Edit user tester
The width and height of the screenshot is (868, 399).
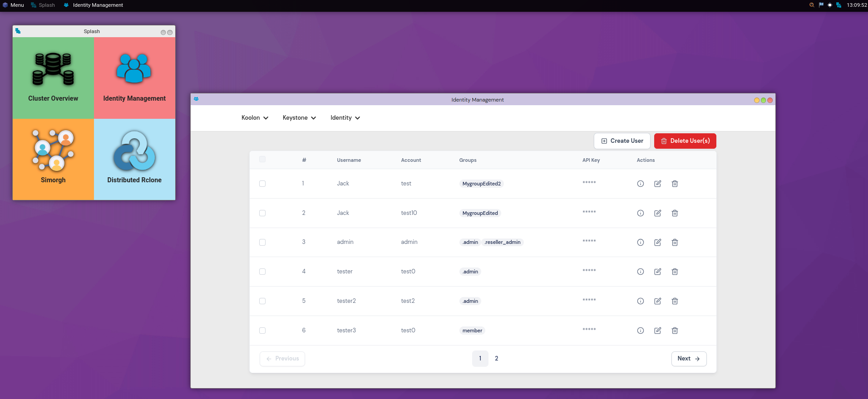658,272
